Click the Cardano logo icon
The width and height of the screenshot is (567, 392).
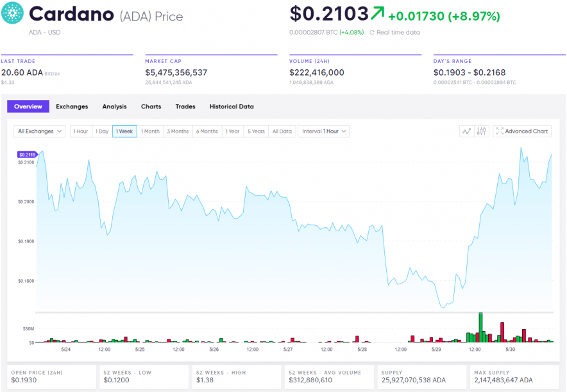pos(12,13)
